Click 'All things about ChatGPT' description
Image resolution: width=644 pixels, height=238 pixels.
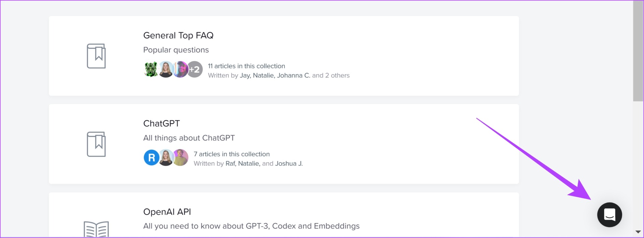coord(189,138)
